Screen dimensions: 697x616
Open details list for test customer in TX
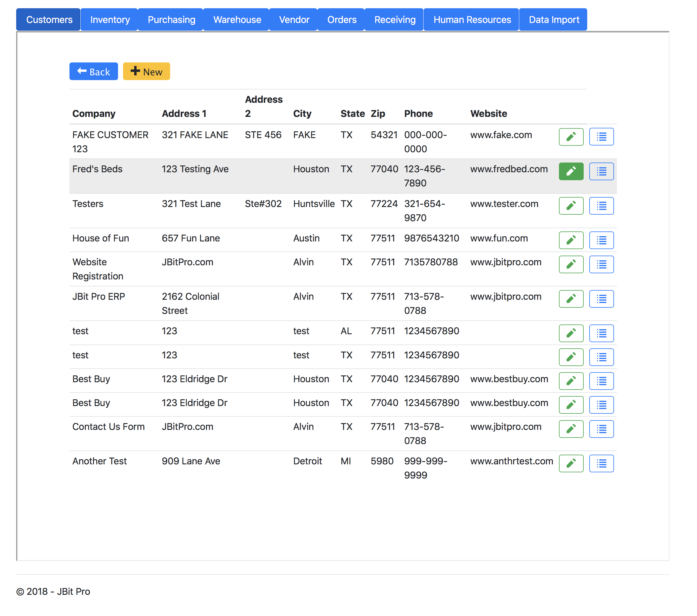click(602, 357)
